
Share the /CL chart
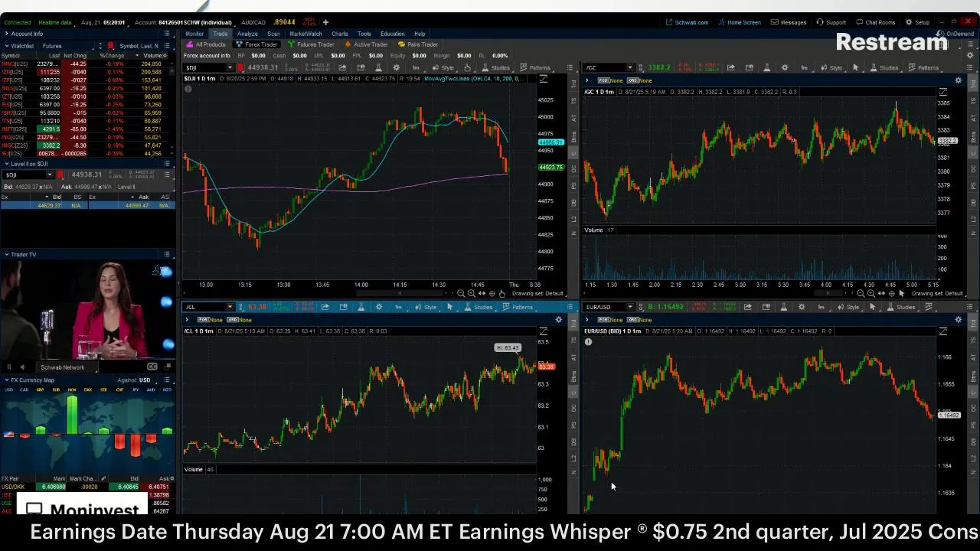(325, 307)
